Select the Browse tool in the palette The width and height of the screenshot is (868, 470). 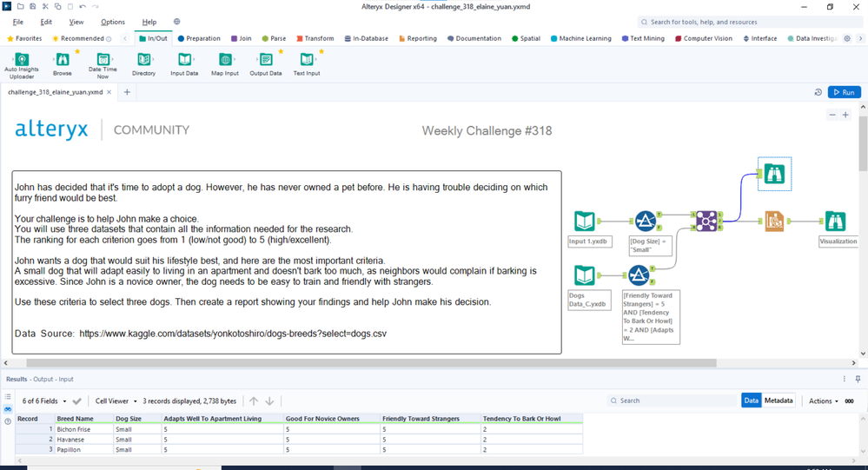(63, 59)
